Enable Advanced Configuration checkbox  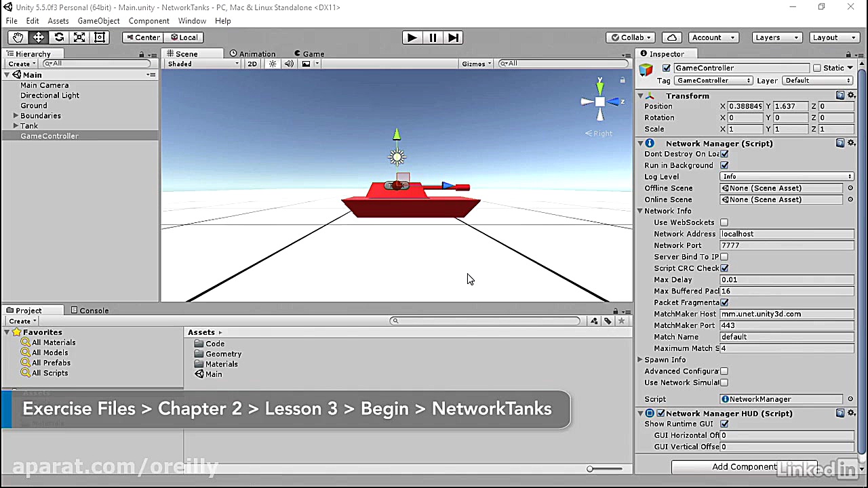click(x=724, y=371)
